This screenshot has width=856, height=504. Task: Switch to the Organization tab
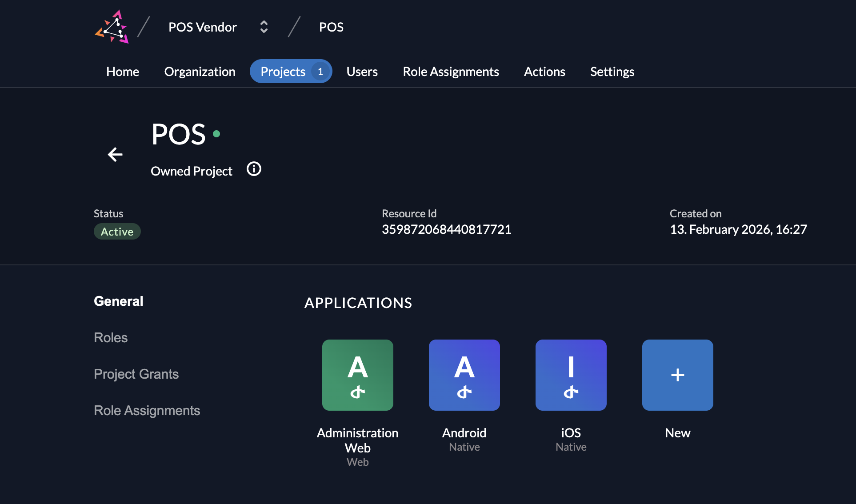[200, 72]
